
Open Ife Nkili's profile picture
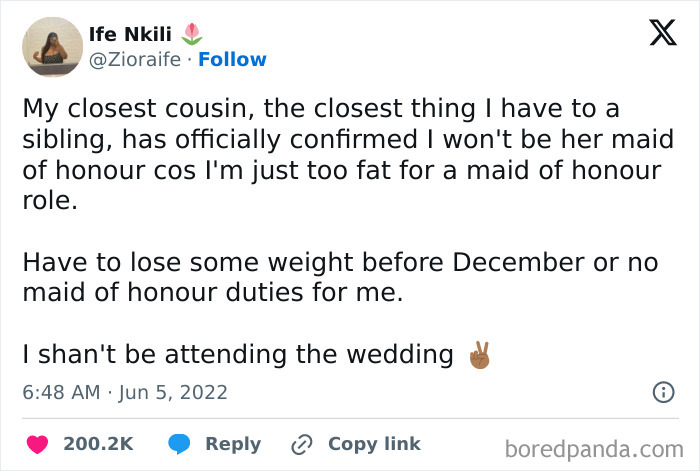[x=52, y=47]
